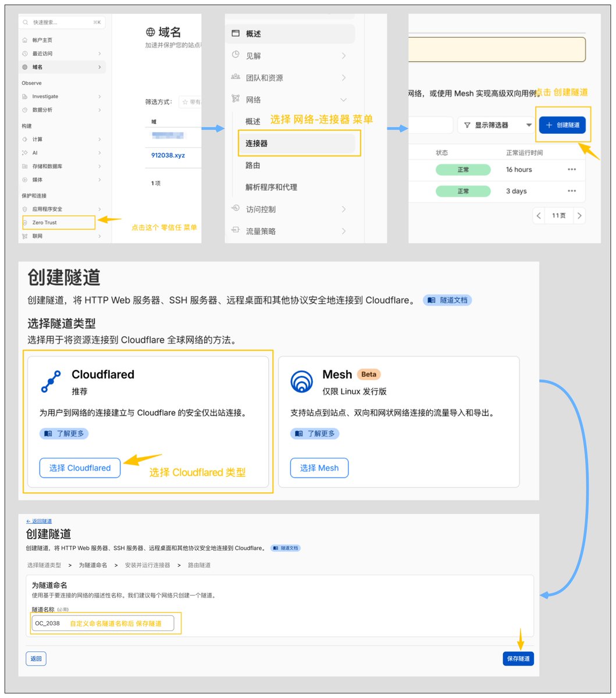
Task: Click the 返回 button
Action: tap(36, 658)
